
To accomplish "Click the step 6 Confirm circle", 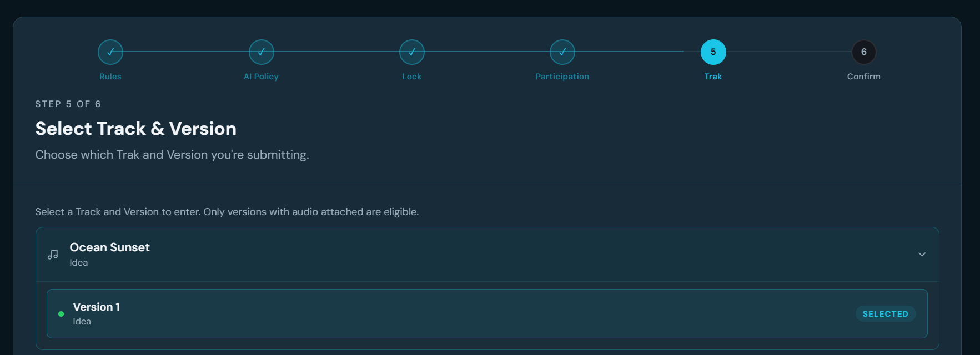I will coord(864,52).
